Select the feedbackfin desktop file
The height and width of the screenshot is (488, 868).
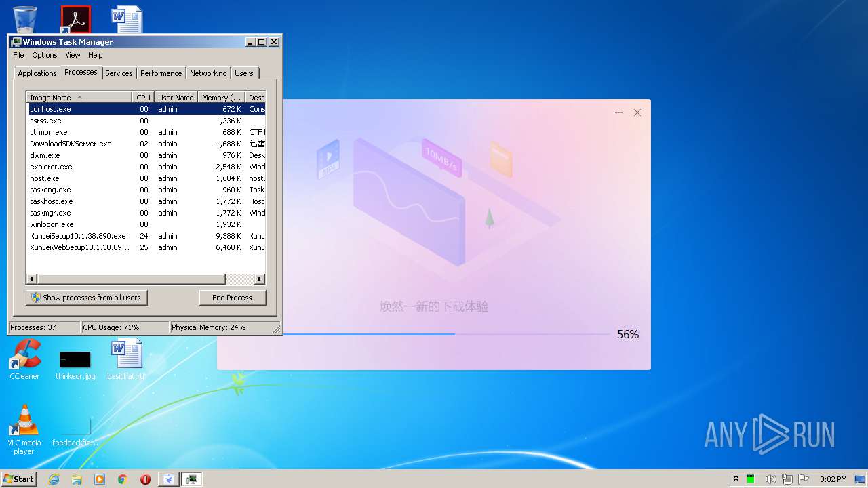point(75,432)
